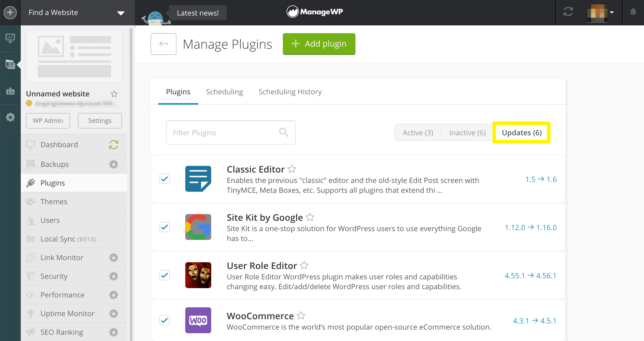Star the WooCommerce plugin
Screen dimensions: 644x341
coord(301,316)
